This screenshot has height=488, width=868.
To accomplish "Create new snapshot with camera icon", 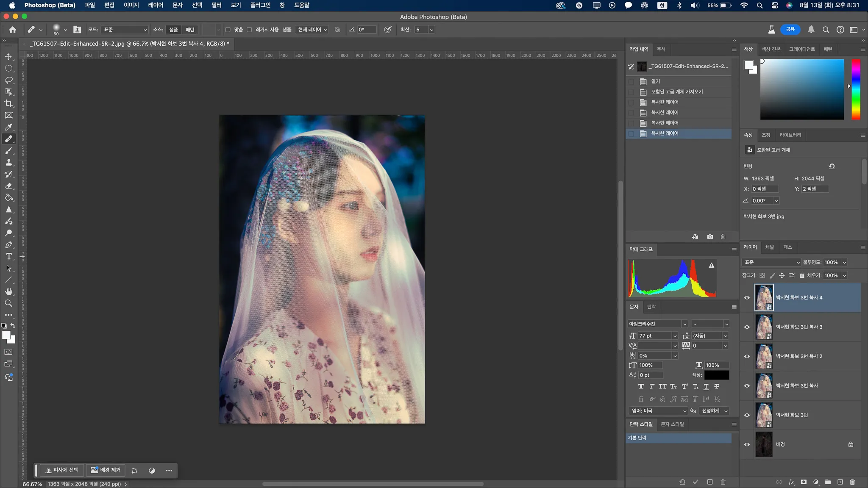I will (x=710, y=237).
